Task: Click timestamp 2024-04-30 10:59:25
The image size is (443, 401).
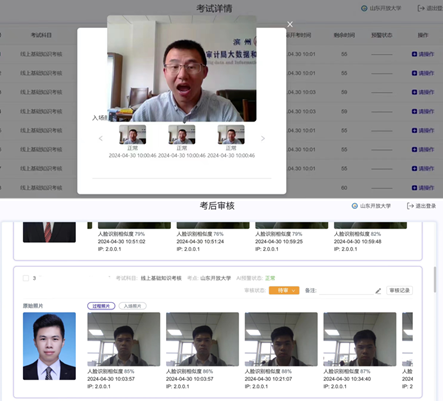Action: (279, 241)
